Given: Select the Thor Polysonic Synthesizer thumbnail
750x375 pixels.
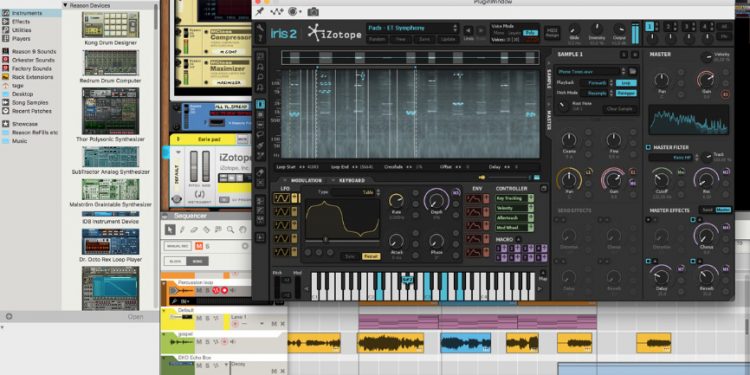Looking at the screenshot, I should point(110,111).
